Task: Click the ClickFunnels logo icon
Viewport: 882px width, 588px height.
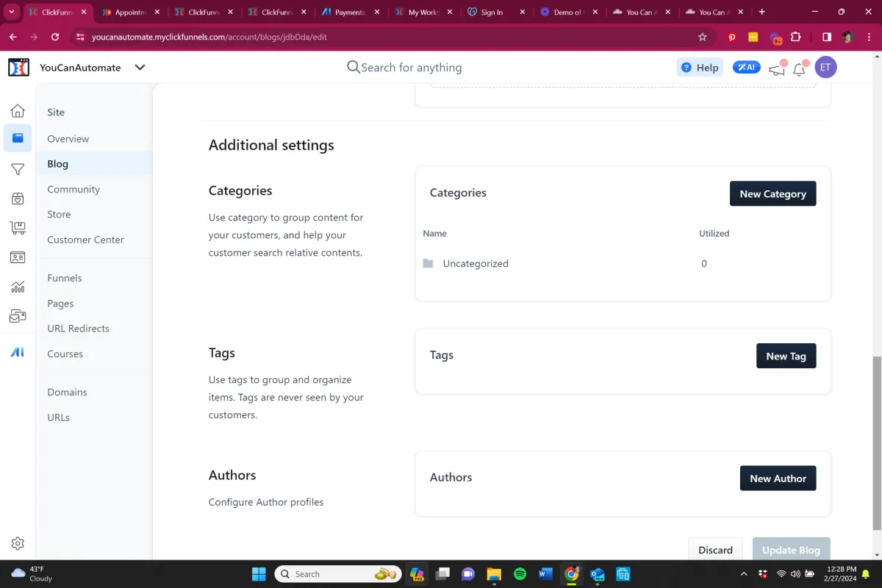Action: point(18,68)
